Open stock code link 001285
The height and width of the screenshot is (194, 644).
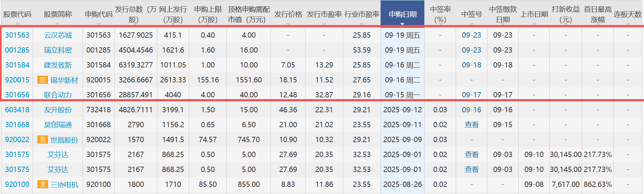click(x=17, y=50)
